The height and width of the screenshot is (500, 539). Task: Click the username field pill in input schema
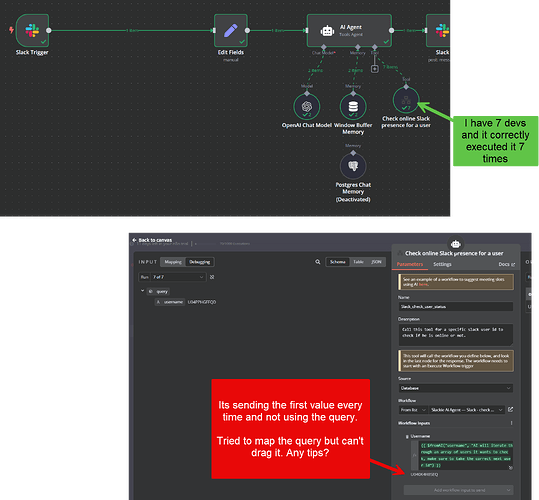(x=170, y=302)
